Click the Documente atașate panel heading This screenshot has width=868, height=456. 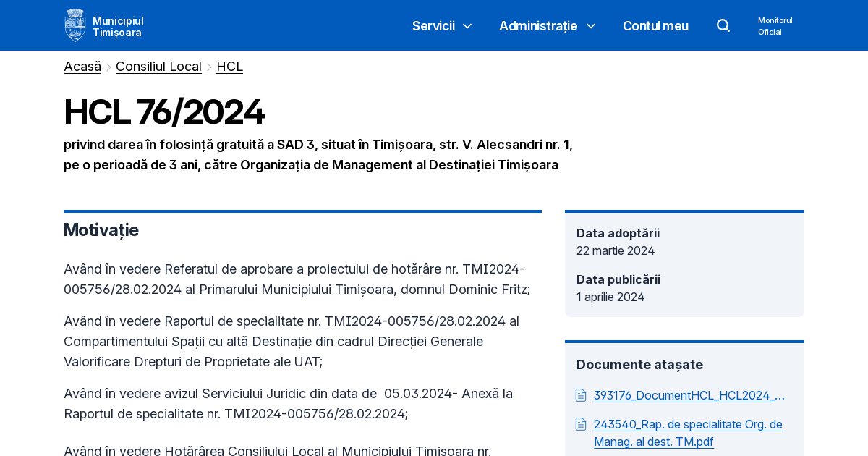pos(639,365)
